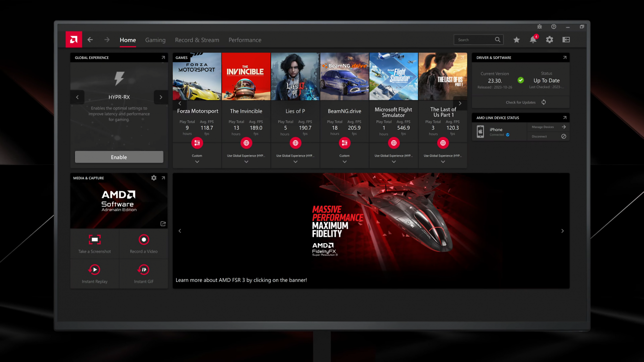Open Media & Capture settings gear
This screenshot has width=644, height=362.
pyautogui.click(x=154, y=178)
